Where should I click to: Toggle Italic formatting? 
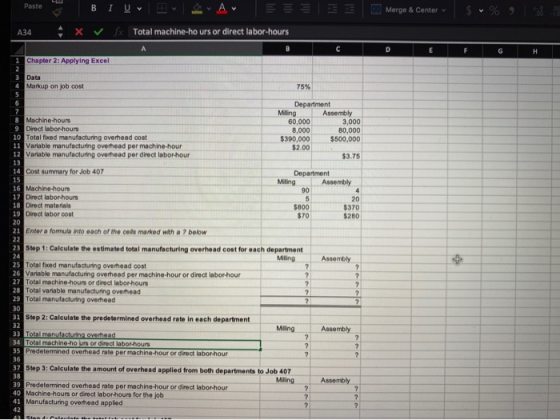point(110,8)
